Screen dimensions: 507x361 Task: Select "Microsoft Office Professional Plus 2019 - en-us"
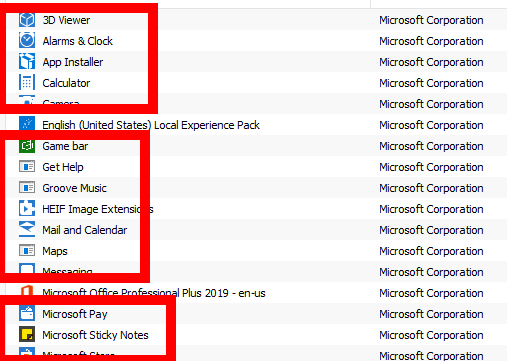pos(154,293)
